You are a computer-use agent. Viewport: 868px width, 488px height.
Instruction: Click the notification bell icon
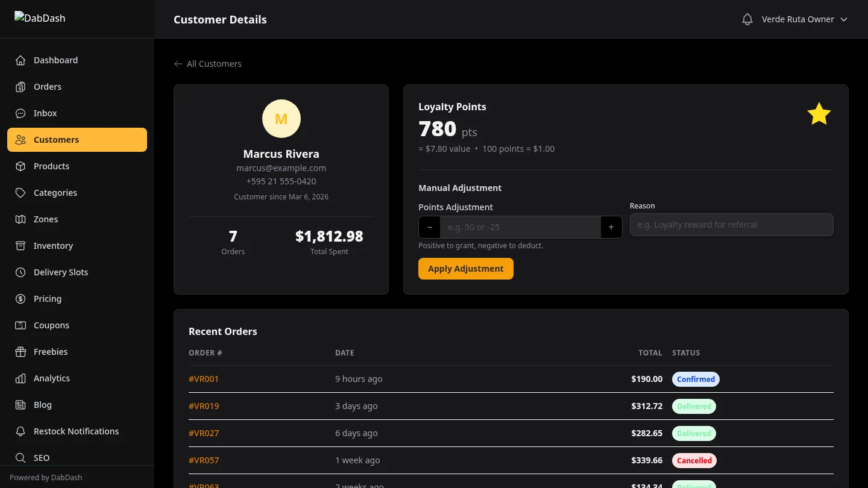(747, 19)
